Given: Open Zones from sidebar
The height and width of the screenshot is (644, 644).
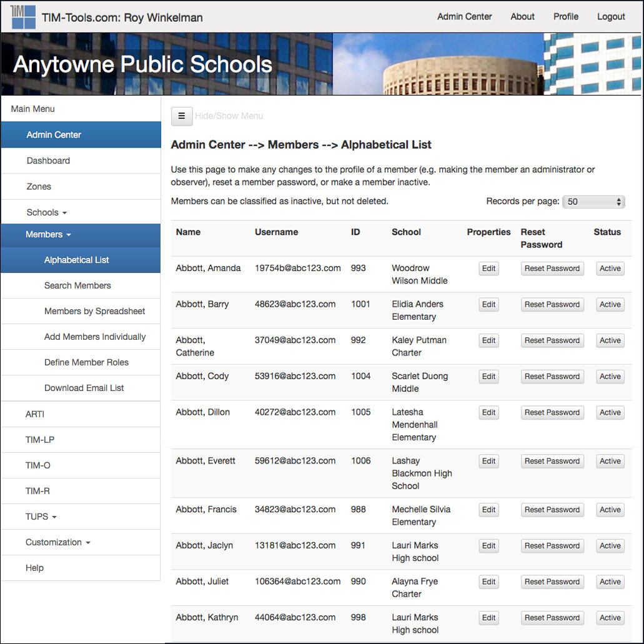Looking at the screenshot, I should [81, 187].
